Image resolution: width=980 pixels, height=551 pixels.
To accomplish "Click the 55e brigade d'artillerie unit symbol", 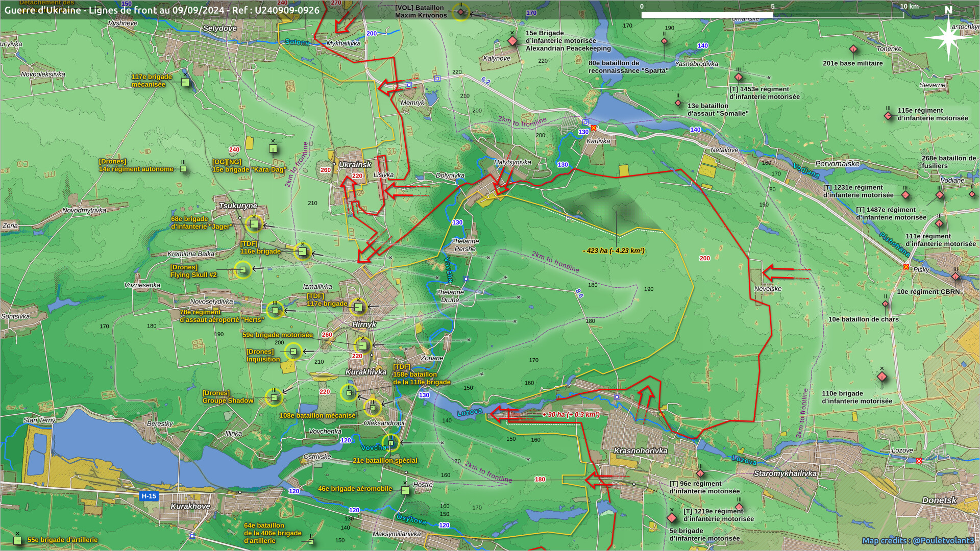I will coord(17,540).
